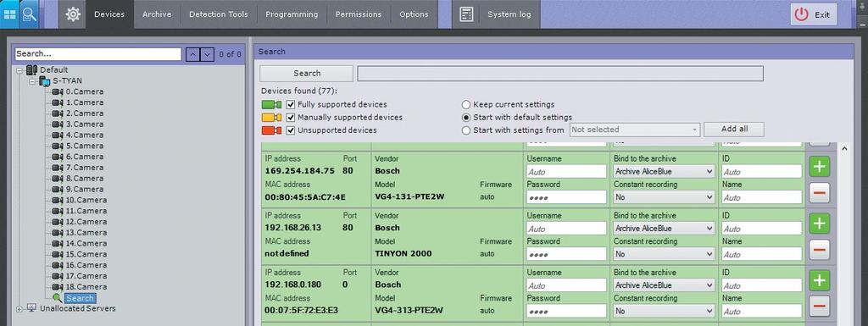Viewport: 868px width, 326px height.
Task: Open Constant recording dropdown for TINYON 2000
Action: click(665, 254)
